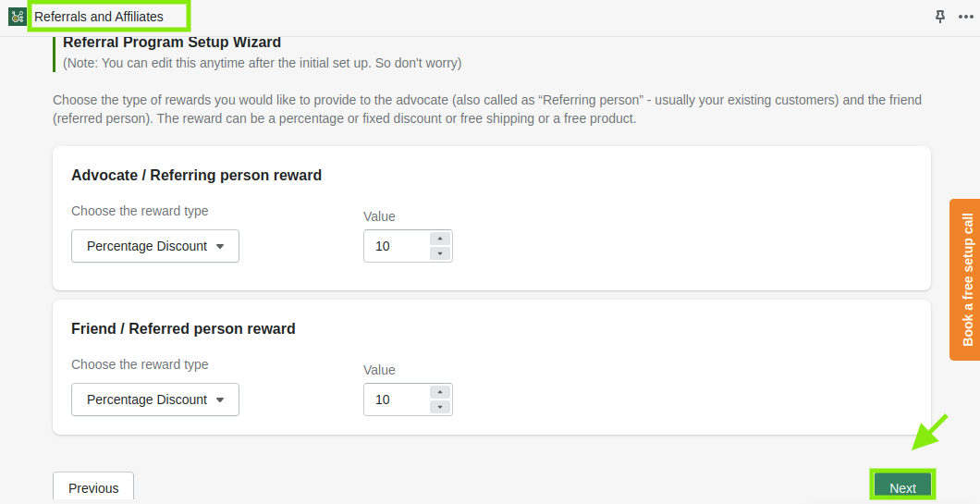Click the caret arrow in the Friend reward dropdown
Screen dimensions: 980x504
[x=220, y=400]
